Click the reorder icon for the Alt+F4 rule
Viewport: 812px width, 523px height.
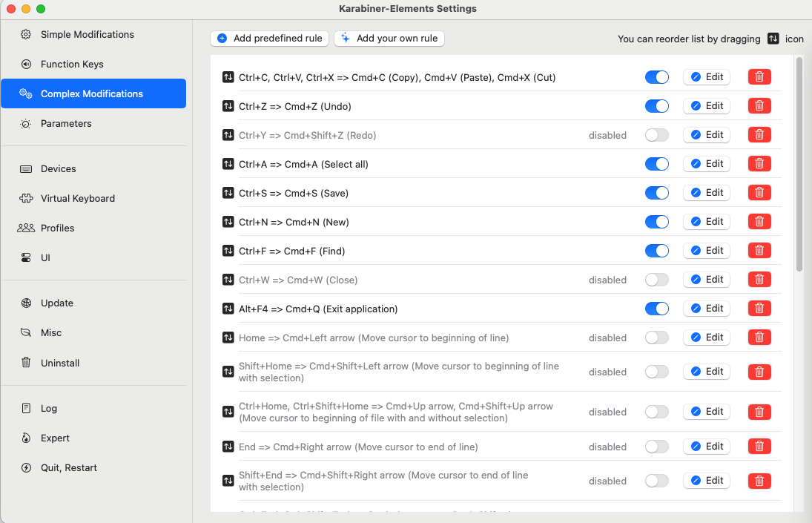pos(228,309)
